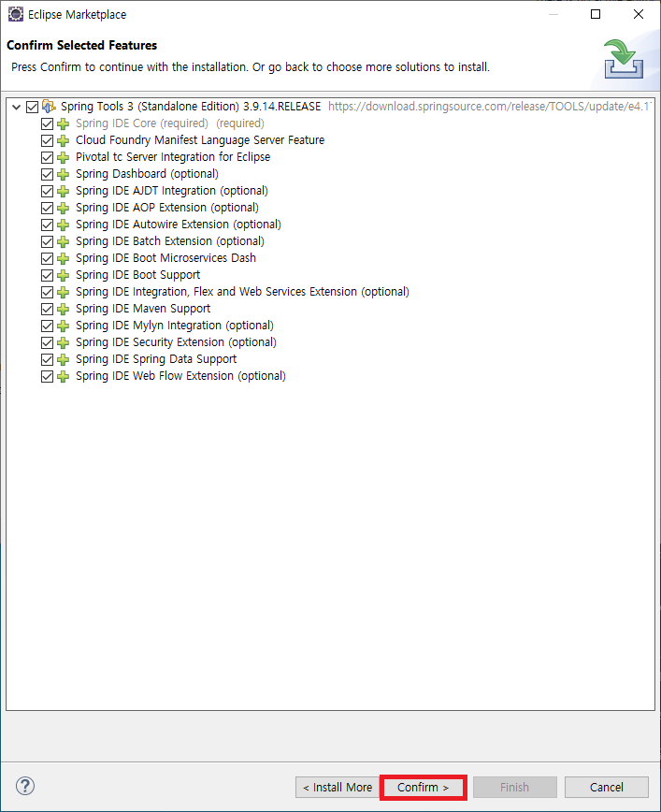Uncheck Spring IDE Web Flow Extension checkbox

(47, 376)
